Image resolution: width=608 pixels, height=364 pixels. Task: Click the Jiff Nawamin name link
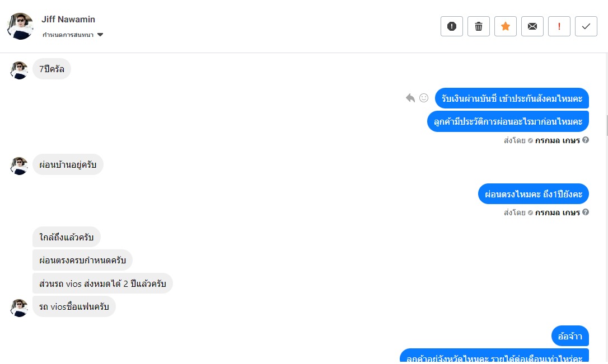point(68,20)
